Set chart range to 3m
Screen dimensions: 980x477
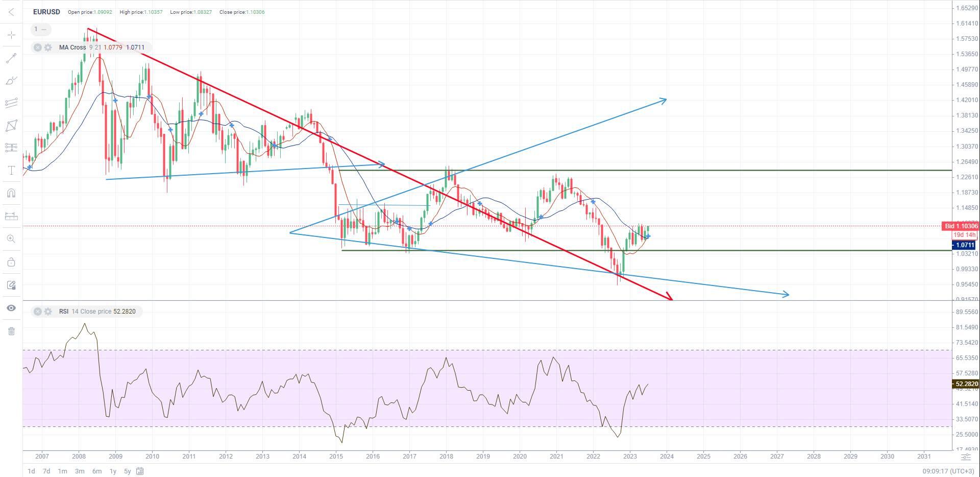[80, 471]
